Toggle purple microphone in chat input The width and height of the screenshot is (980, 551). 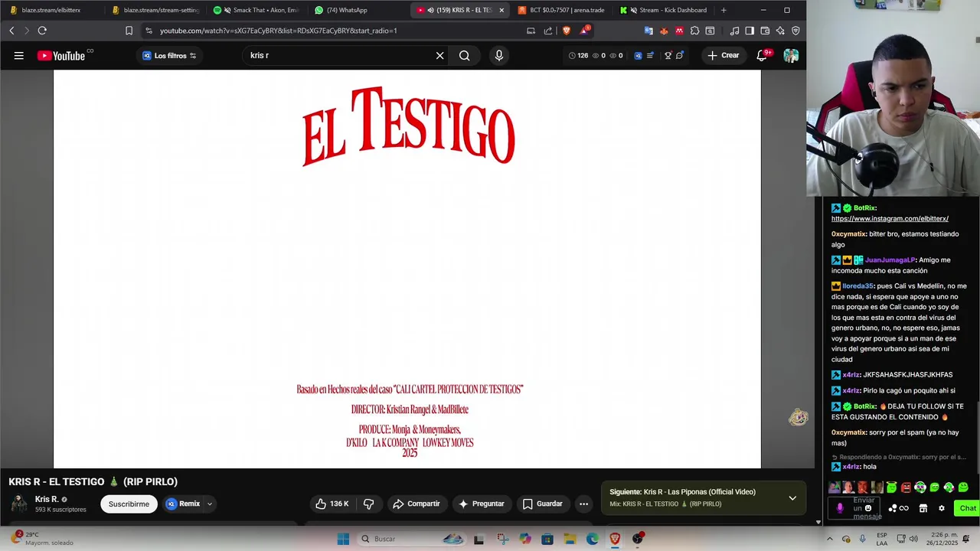click(840, 508)
